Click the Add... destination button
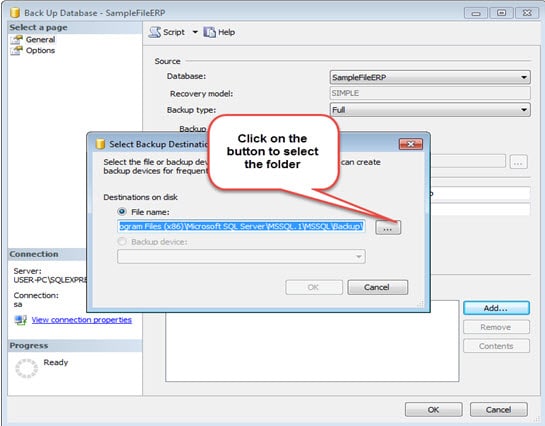Screen dimensions: 545x426 tap(496, 308)
